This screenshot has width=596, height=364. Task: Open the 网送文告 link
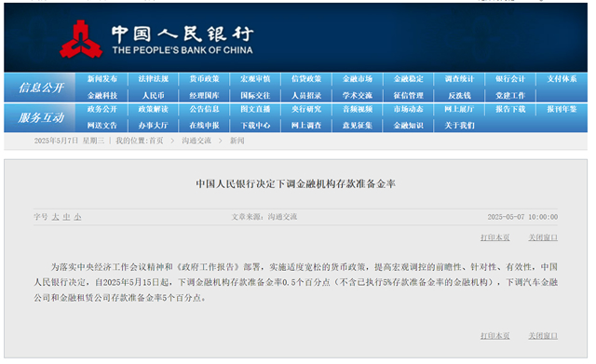[102, 126]
